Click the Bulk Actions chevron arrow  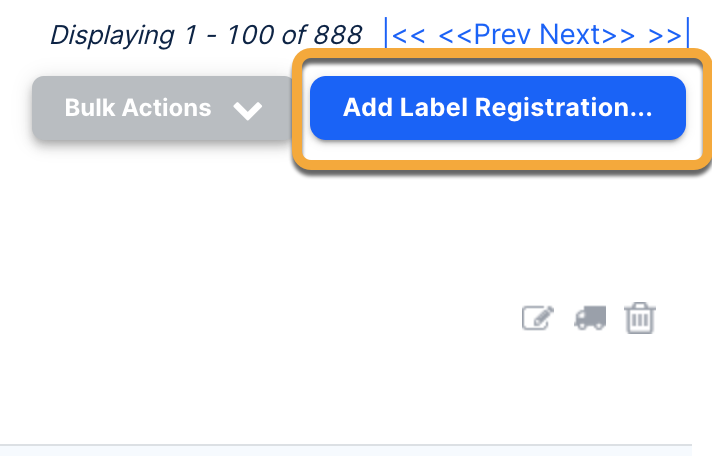247,110
